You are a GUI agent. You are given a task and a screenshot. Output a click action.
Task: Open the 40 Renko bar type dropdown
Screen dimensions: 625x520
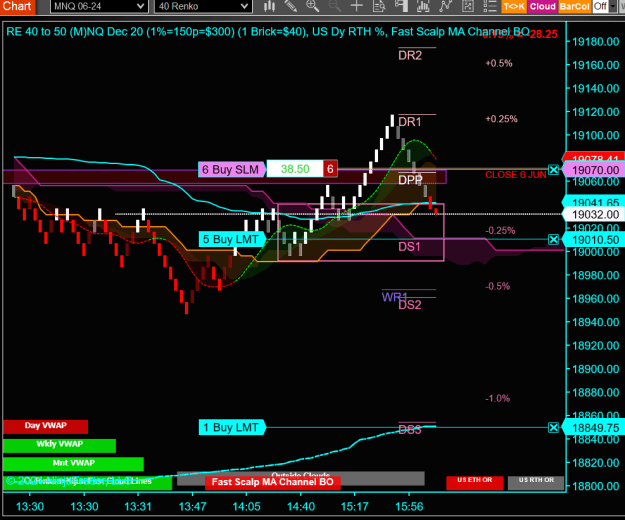click(x=203, y=6)
